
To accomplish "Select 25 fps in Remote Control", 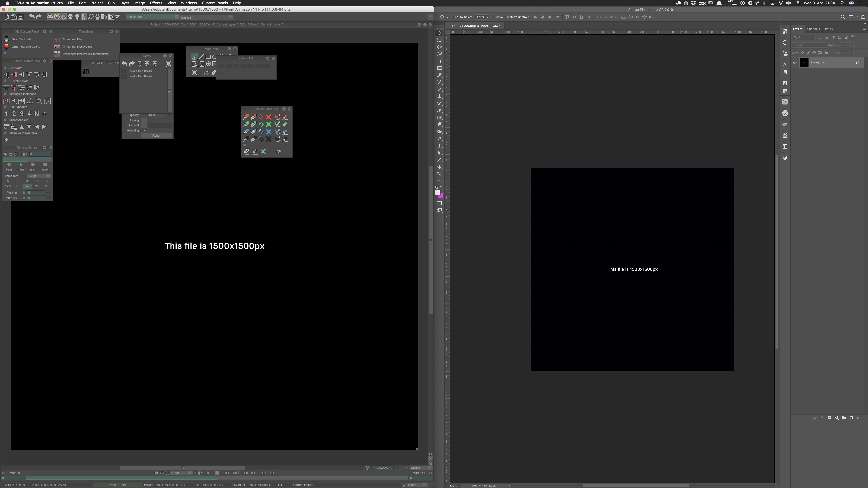I will pyautogui.click(x=37, y=187).
